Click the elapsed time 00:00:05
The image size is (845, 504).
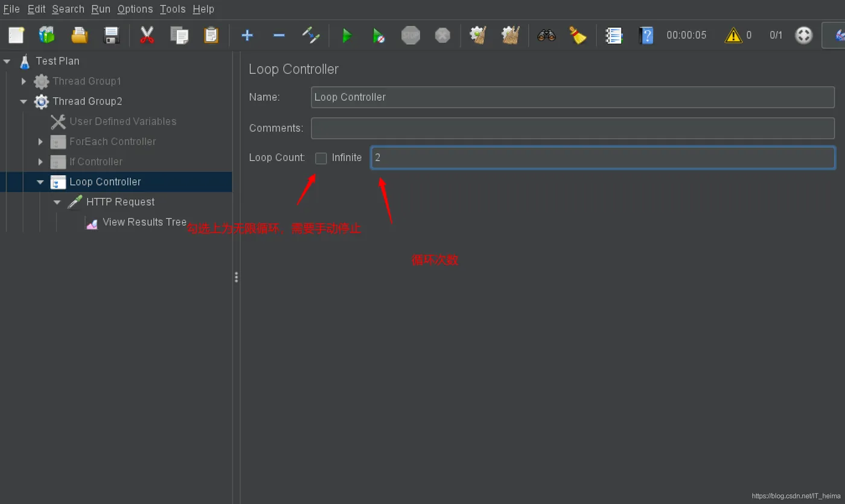pos(686,35)
